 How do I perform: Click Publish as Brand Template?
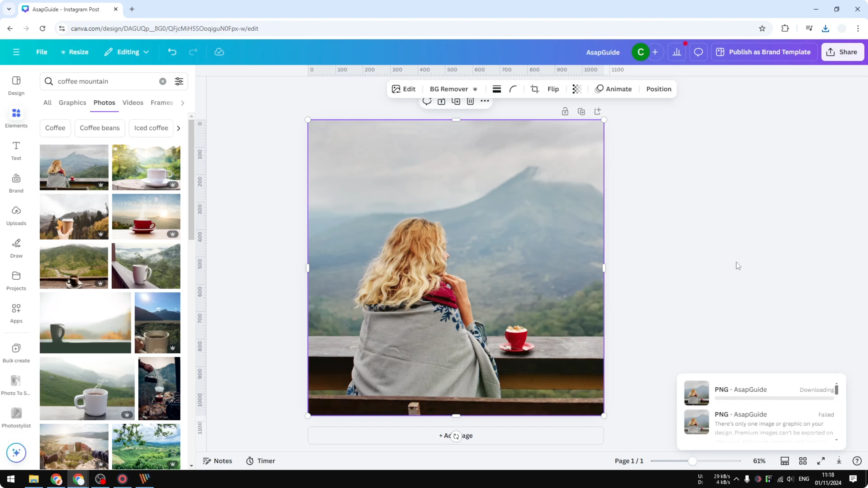coord(764,52)
